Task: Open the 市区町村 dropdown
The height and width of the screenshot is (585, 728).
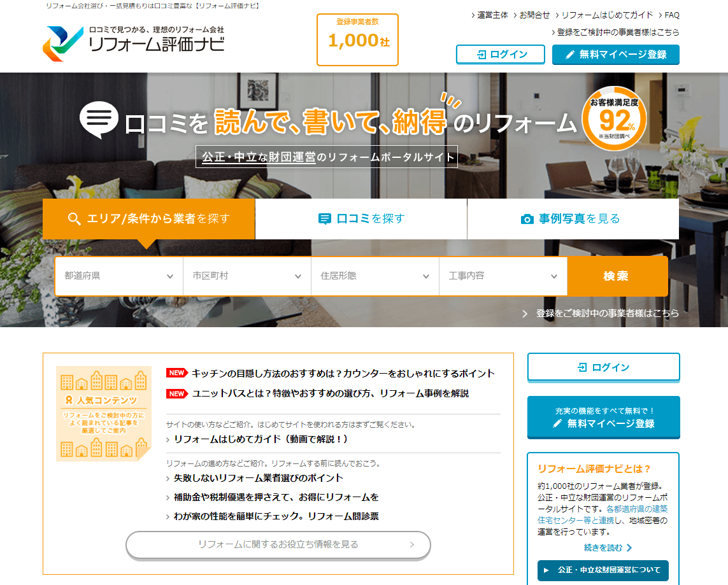Action: click(247, 276)
